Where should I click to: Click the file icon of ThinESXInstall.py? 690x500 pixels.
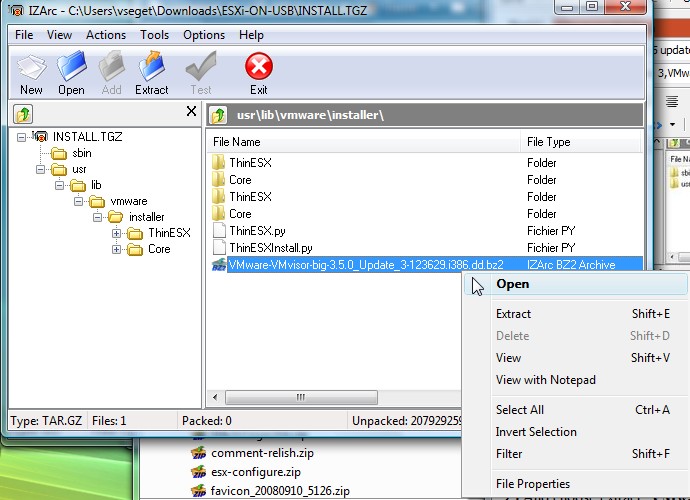pos(219,247)
